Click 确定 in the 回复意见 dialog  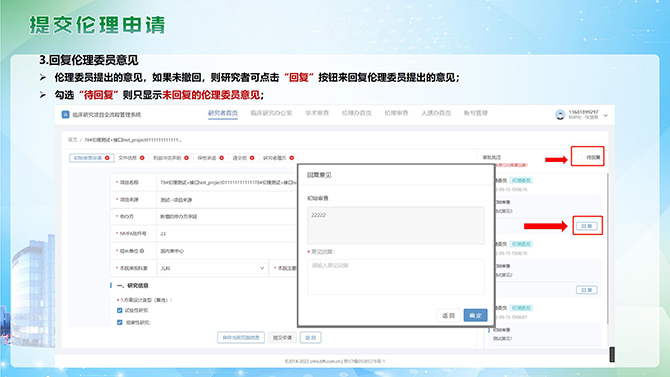[x=476, y=315]
